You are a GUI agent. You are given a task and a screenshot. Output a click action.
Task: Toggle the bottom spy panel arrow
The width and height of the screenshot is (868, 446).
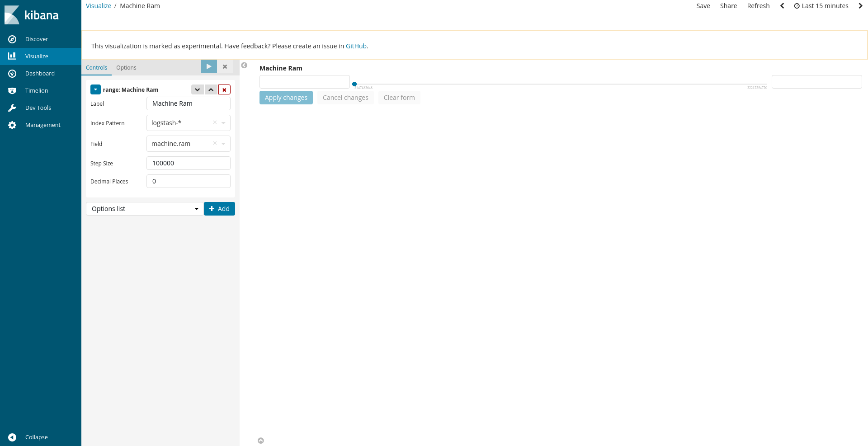click(x=261, y=441)
